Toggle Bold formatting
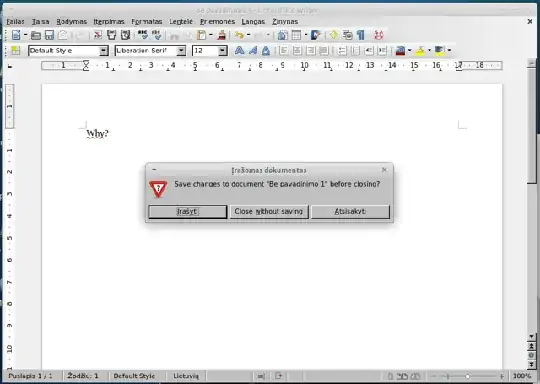540x384 pixels. pos(239,51)
